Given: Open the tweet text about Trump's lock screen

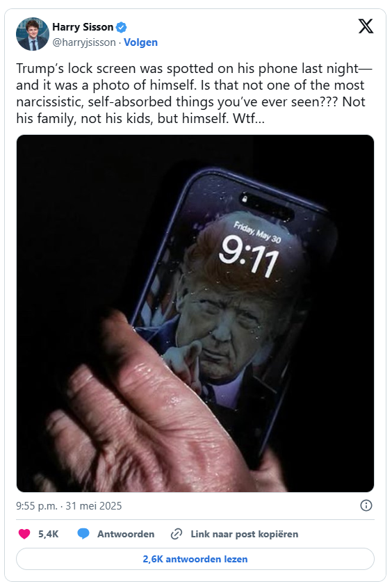Looking at the screenshot, I should 195,93.
